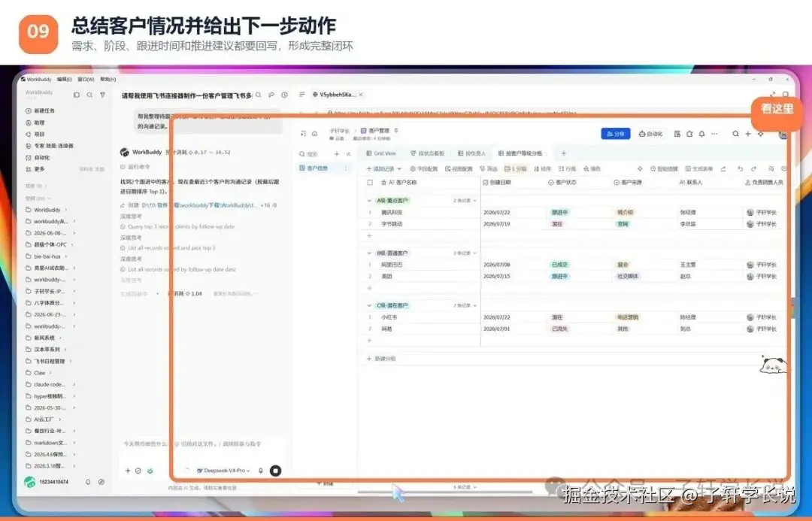Open the WorkBuddy sidebar search icon
This screenshot has height=521, width=812.
click(x=89, y=95)
